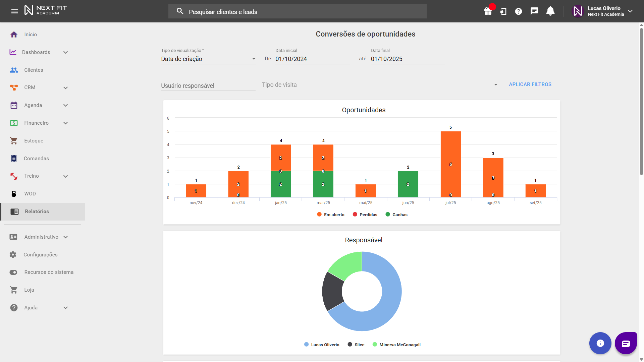Viewport: 644px width, 362px height.
Task: Open the Lucas Oliverio account menu
Action: pos(604,11)
